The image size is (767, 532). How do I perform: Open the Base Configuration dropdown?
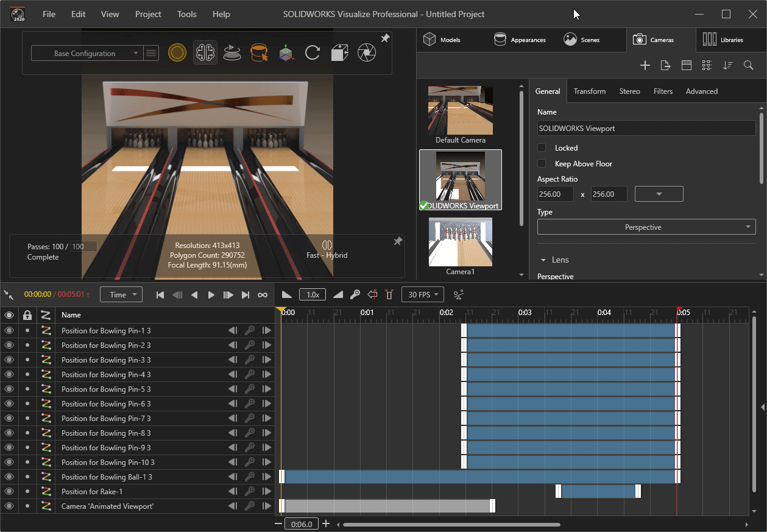(x=87, y=54)
